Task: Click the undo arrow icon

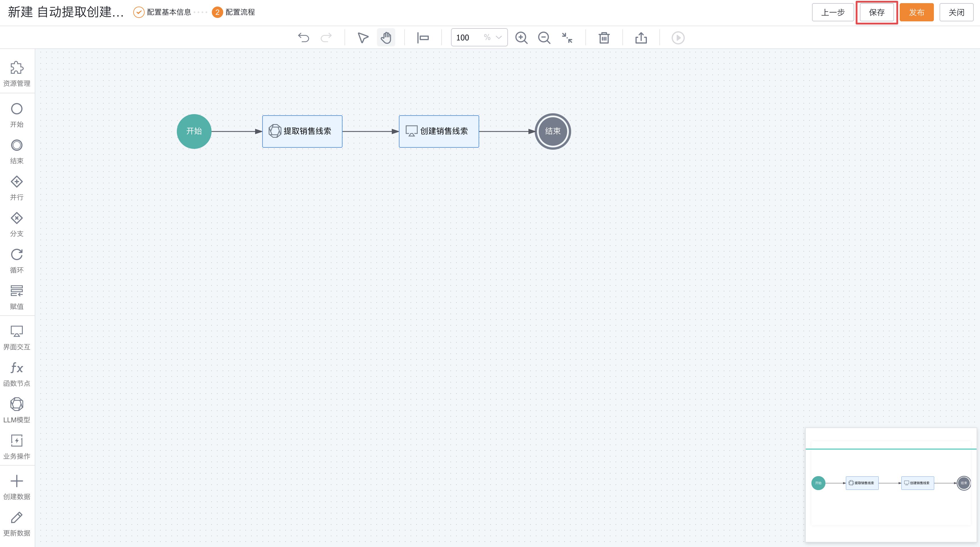Action: click(x=303, y=38)
